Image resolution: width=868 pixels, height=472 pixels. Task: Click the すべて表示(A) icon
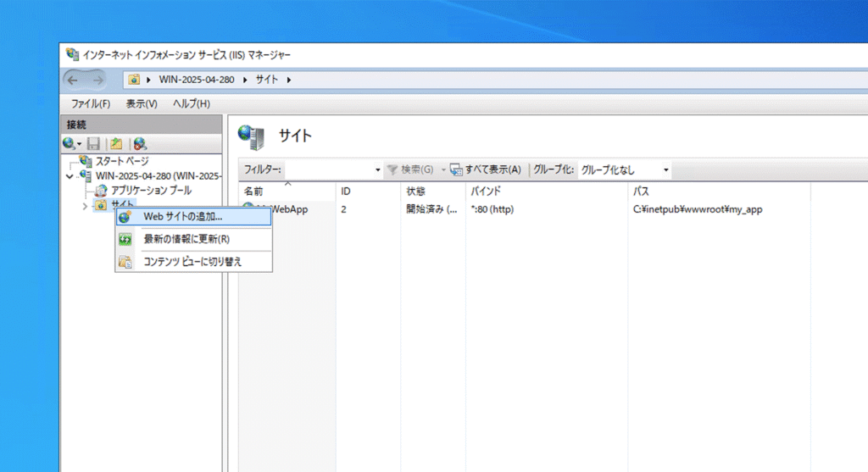click(x=456, y=169)
